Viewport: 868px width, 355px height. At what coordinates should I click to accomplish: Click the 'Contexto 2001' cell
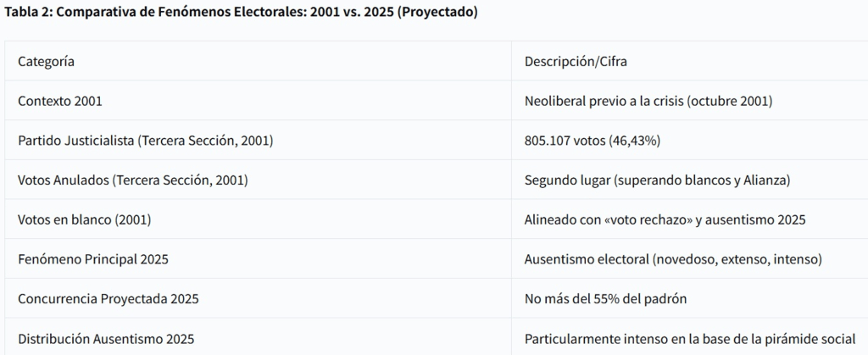point(258,101)
